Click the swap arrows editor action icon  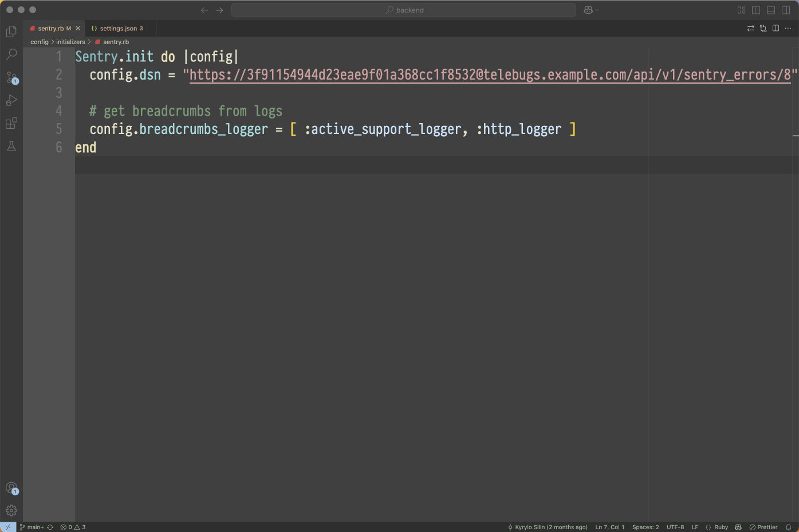(x=750, y=28)
